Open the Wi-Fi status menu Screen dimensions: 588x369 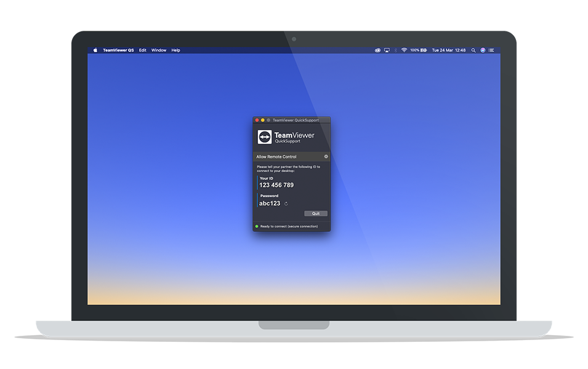click(x=404, y=50)
